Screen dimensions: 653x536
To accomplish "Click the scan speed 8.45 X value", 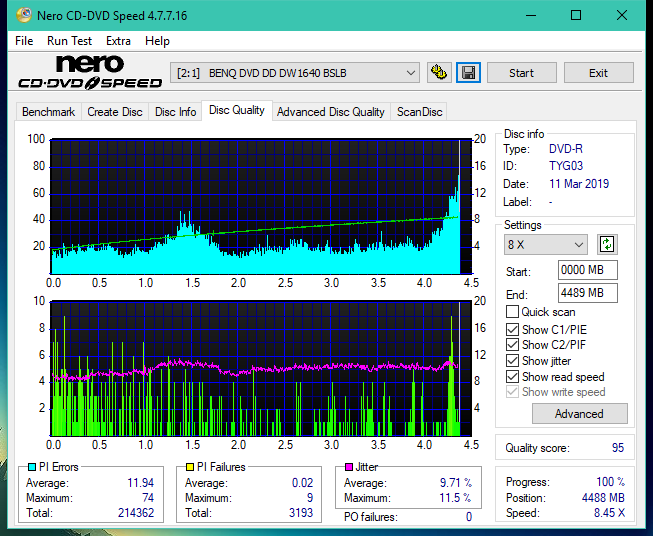I will tap(609, 513).
